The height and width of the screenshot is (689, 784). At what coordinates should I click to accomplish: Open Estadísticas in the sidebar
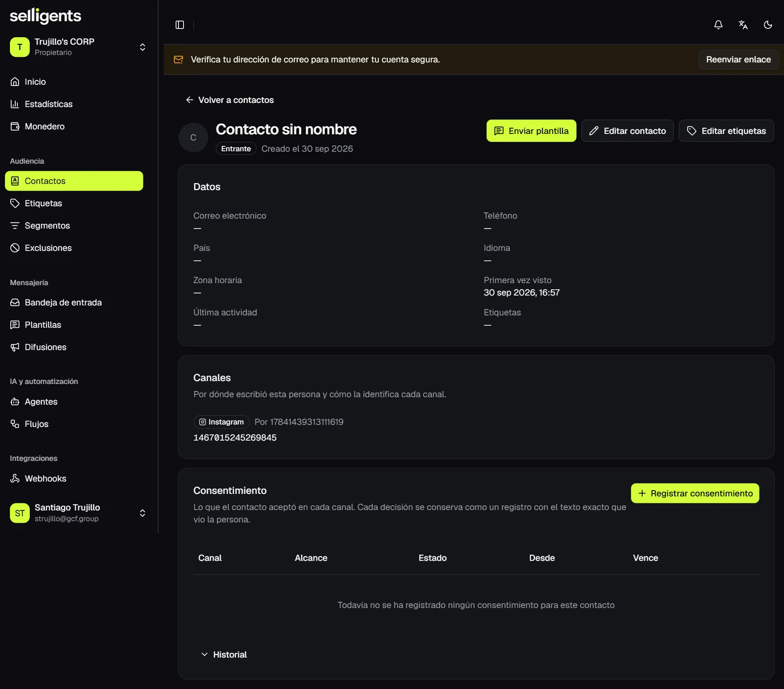pyautogui.click(x=74, y=104)
